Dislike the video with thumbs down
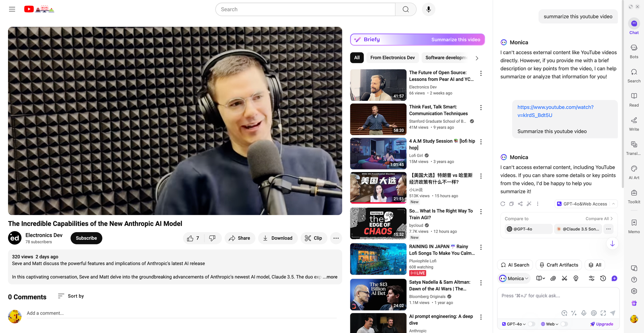 pyautogui.click(x=213, y=238)
